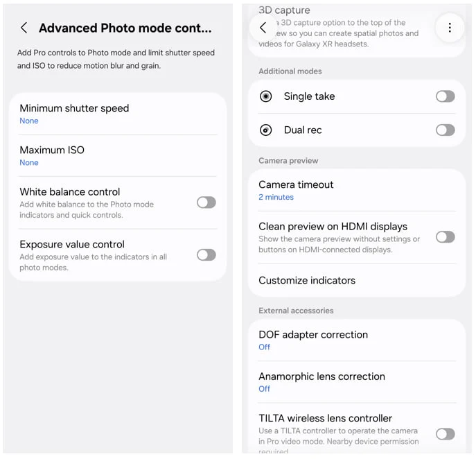
Task: Open Minimum shutter speed options
Action: (x=118, y=114)
